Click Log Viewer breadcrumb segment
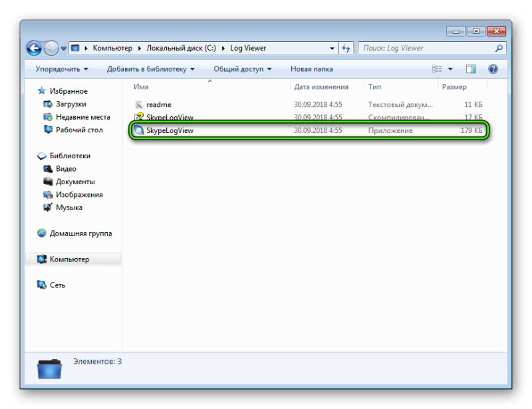The height and width of the screenshot is (409, 532). pos(248,48)
